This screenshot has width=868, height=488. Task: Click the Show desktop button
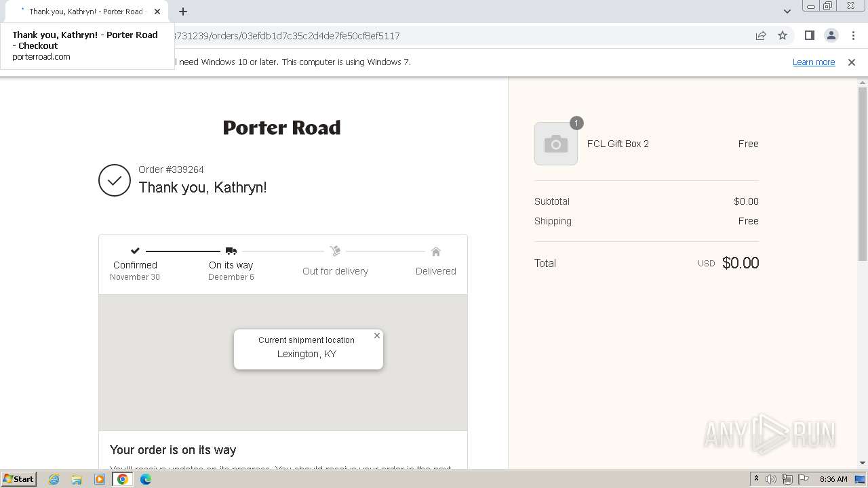pos(861,479)
